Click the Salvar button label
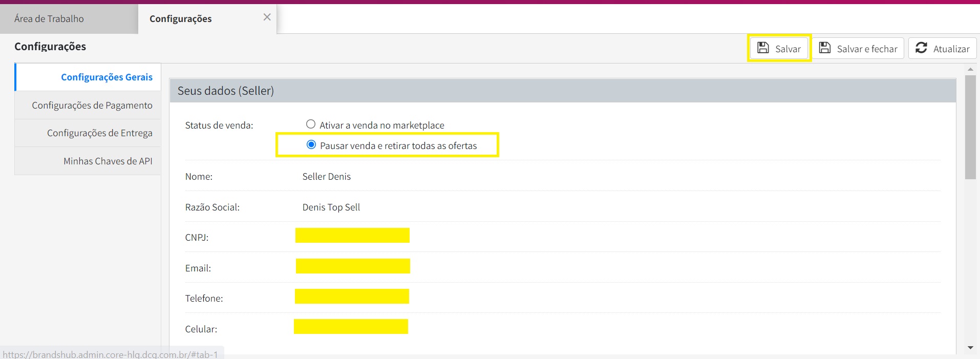The height and width of the screenshot is (359, 980). click(x=788, y=49)
